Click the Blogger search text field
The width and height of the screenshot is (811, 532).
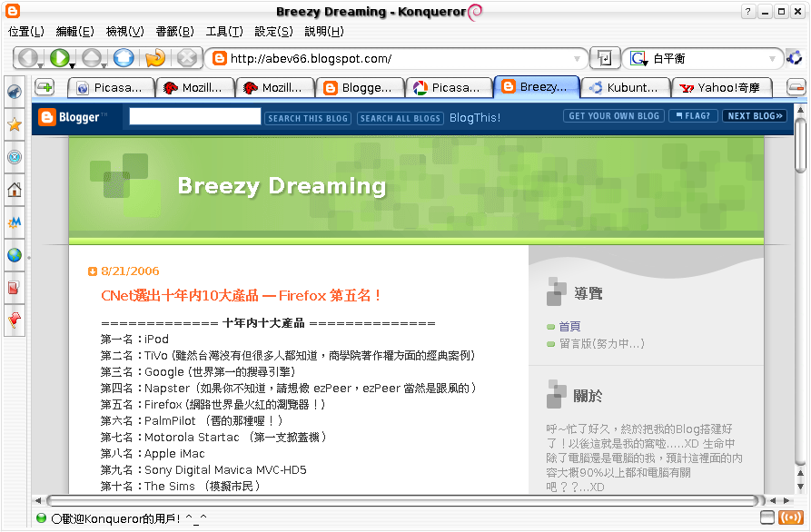[x=195, y=116]
